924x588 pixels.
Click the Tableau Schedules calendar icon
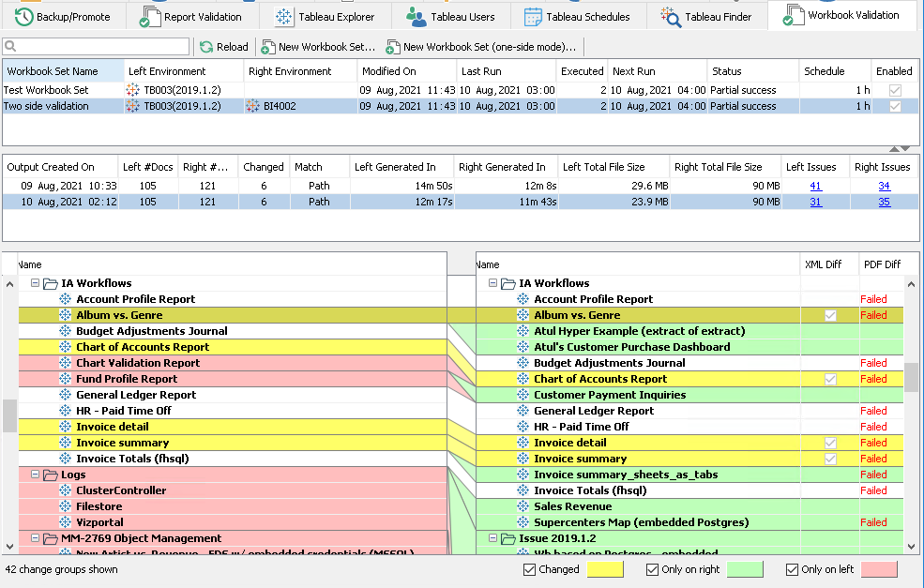pos(533,17)
